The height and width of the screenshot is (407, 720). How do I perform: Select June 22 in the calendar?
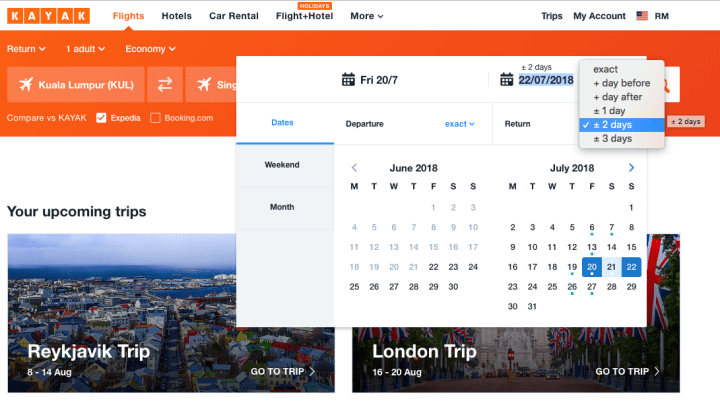(433, 267)
